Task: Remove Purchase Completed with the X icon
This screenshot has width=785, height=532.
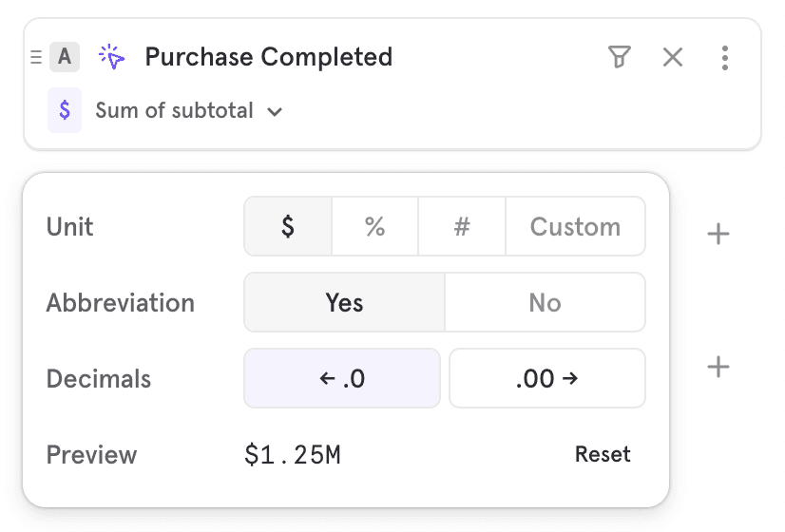Action: 673,57
